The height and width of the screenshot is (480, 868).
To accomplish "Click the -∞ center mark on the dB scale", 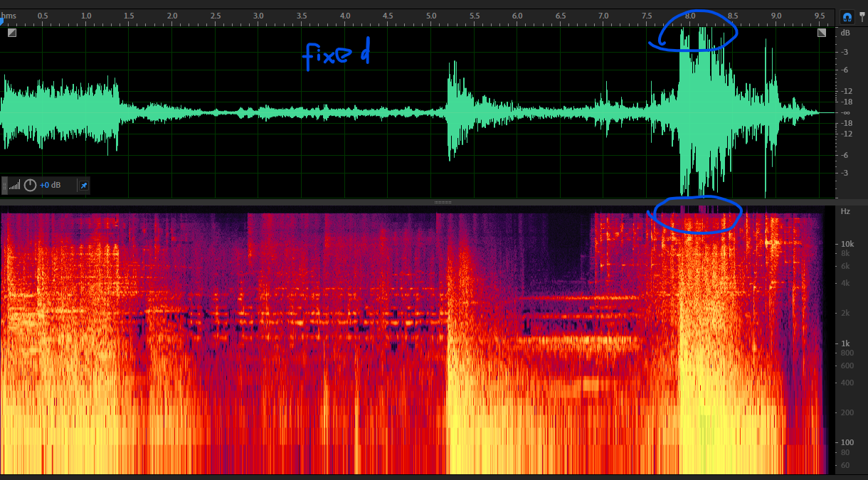I will [x=845, y=112].
